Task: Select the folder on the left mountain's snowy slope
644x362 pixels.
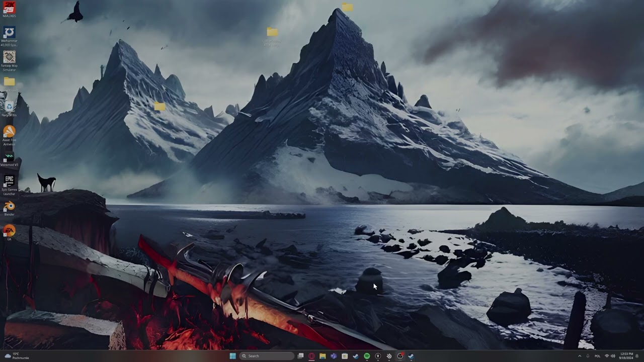Action: (x=159, y=106)
